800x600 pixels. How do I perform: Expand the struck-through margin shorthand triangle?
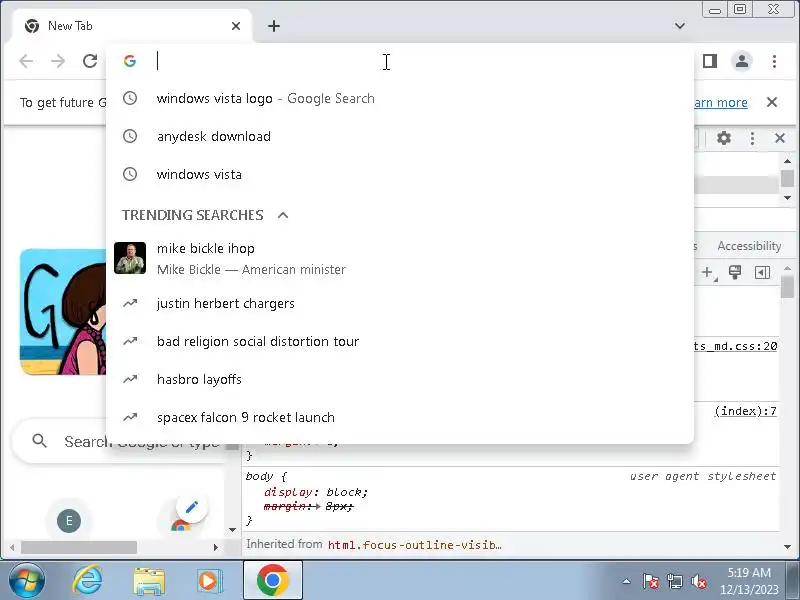[318, 507]
